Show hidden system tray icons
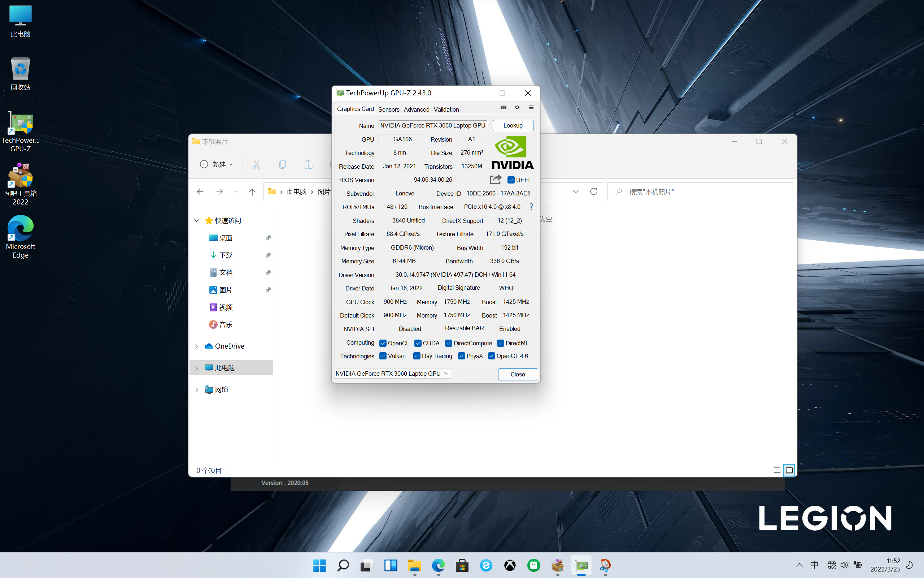 [799, 565]
